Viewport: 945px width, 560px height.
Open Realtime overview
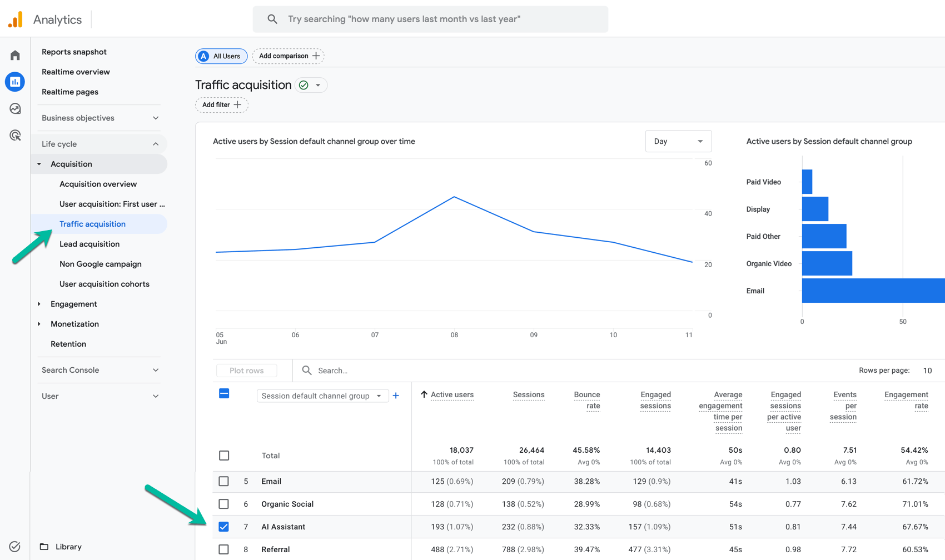point(76,72)
